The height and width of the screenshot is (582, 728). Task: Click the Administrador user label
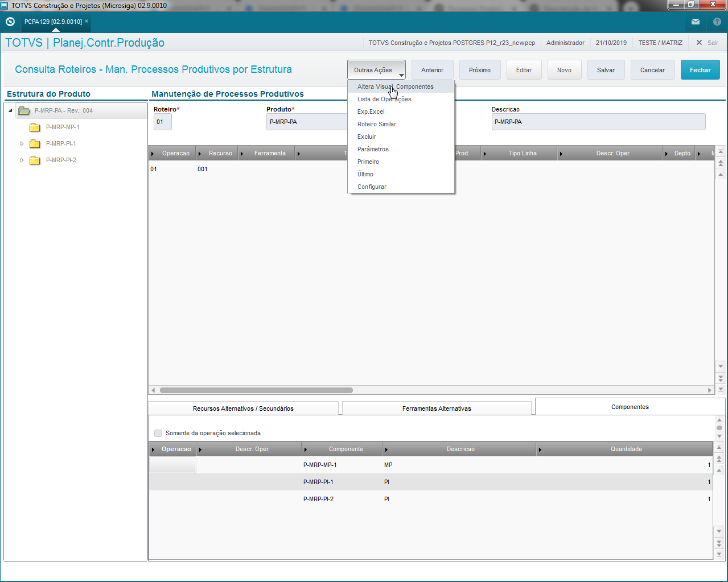(565, 43)
